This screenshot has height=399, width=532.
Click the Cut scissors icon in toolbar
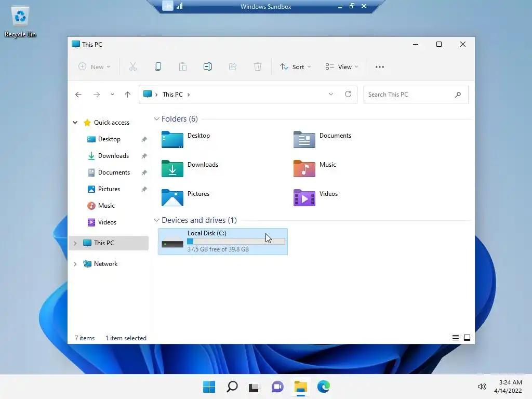[x=132, y=67]
